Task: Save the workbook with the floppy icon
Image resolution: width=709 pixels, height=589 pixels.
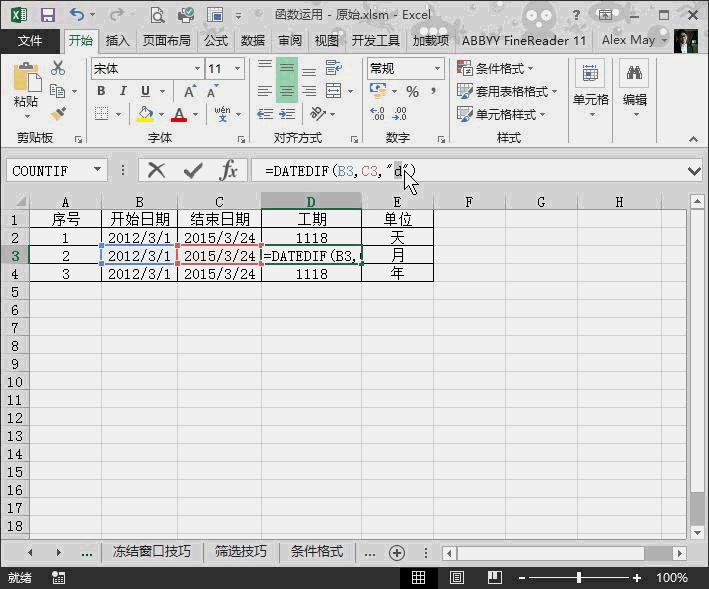Action: [x=47, y=15]
